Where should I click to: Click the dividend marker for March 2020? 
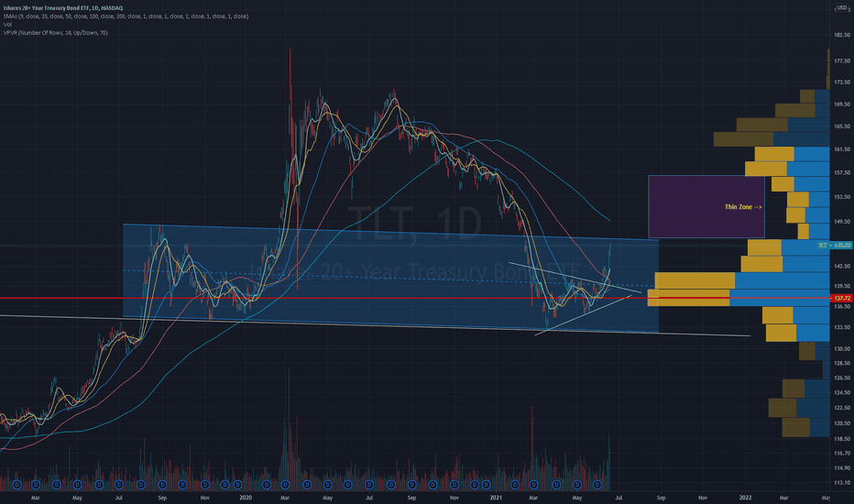pos(285,485)
